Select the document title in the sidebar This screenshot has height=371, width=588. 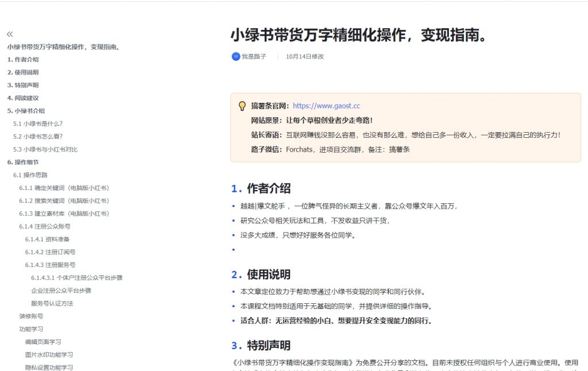[x=64, y=47]
